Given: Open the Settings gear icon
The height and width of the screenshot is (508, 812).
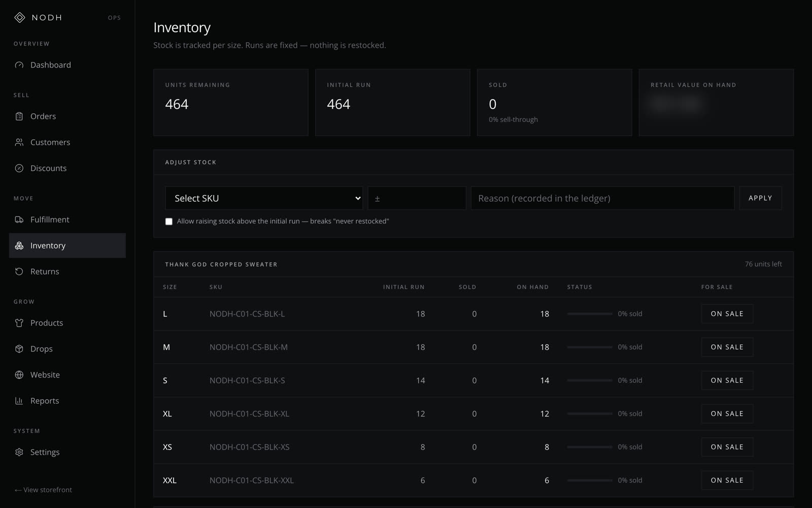Looking at the screenshot, I should click(x=19, y=452).
